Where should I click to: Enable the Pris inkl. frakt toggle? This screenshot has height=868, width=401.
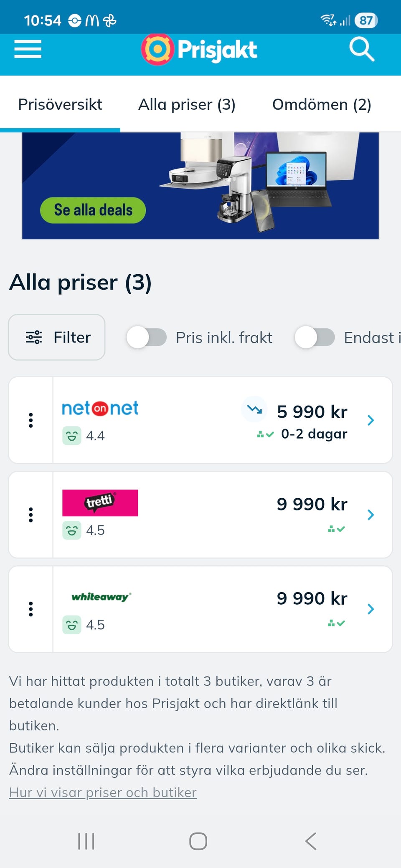[x=147, y=338]
